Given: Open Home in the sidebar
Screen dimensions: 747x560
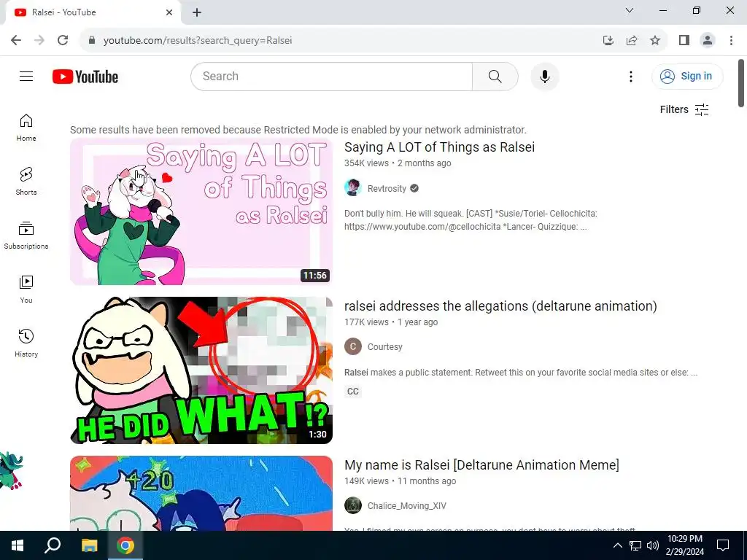Looking at the screenshot, I should click(26, 128).
